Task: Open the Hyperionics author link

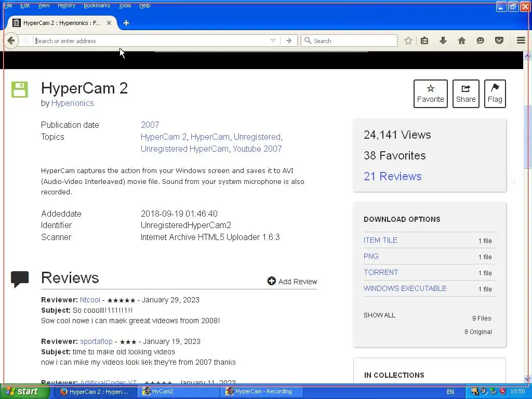Action: tap(73, 103)
